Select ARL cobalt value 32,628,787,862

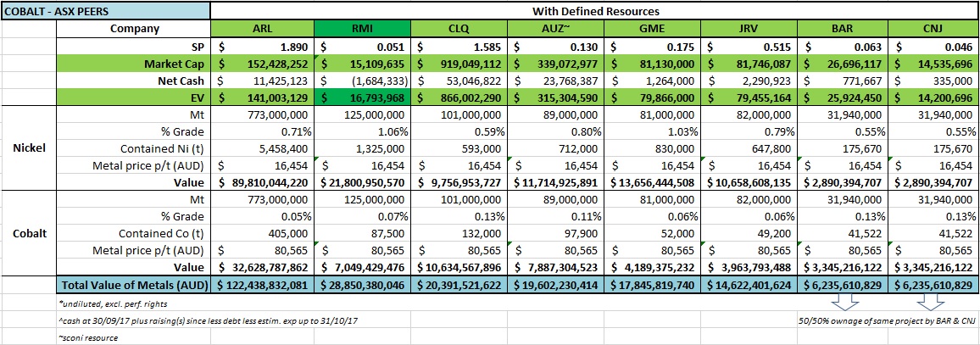tap(263, 267)
